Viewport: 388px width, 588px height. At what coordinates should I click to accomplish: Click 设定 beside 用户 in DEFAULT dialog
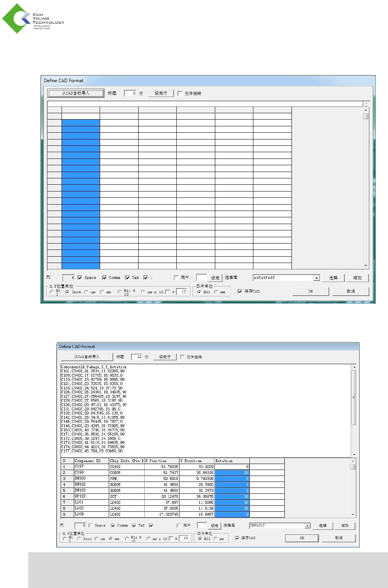[214, 526]
